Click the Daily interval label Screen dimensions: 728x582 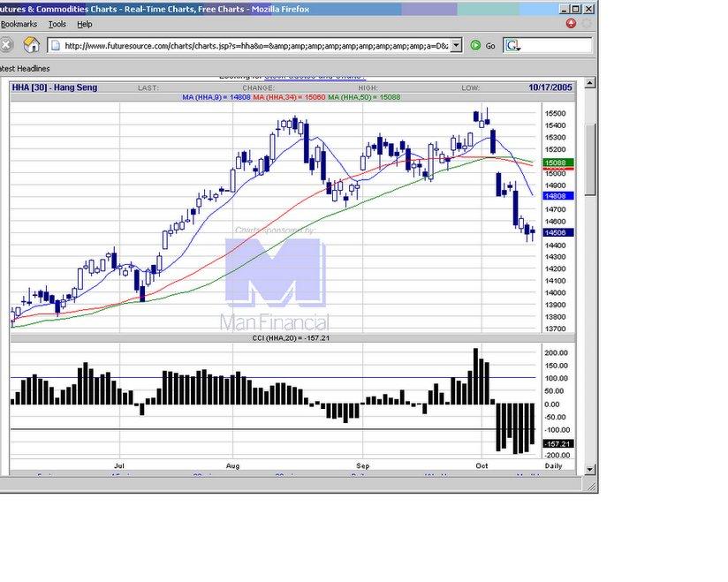553,465
